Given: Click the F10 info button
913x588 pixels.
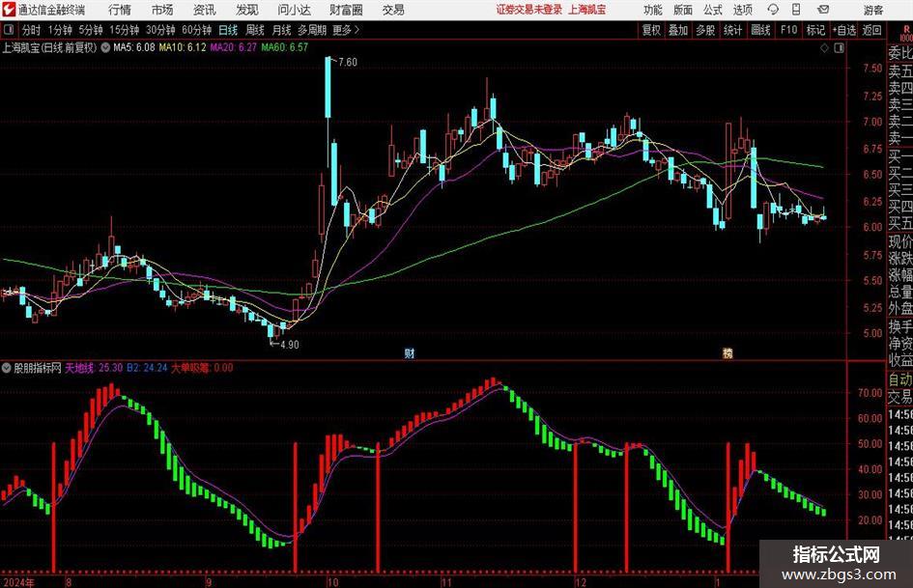Looking at the screenshot, I should click(x=788, y=30).
